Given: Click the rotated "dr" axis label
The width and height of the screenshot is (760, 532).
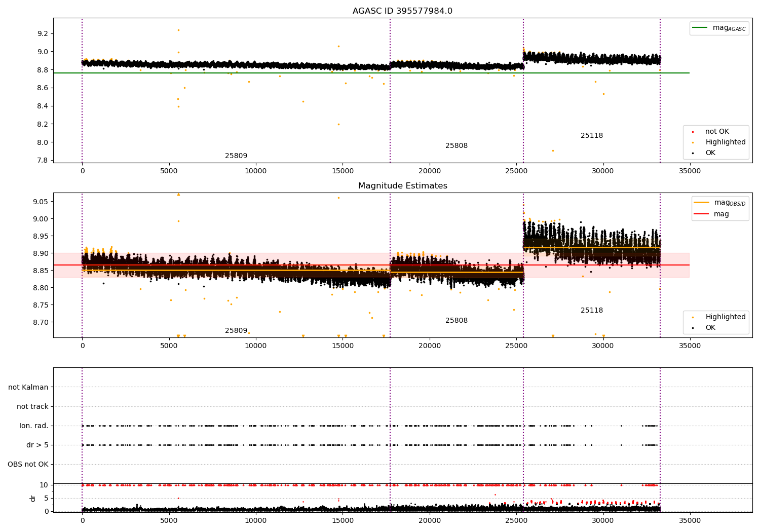Looking at the screenshot, I should [33, 498].
